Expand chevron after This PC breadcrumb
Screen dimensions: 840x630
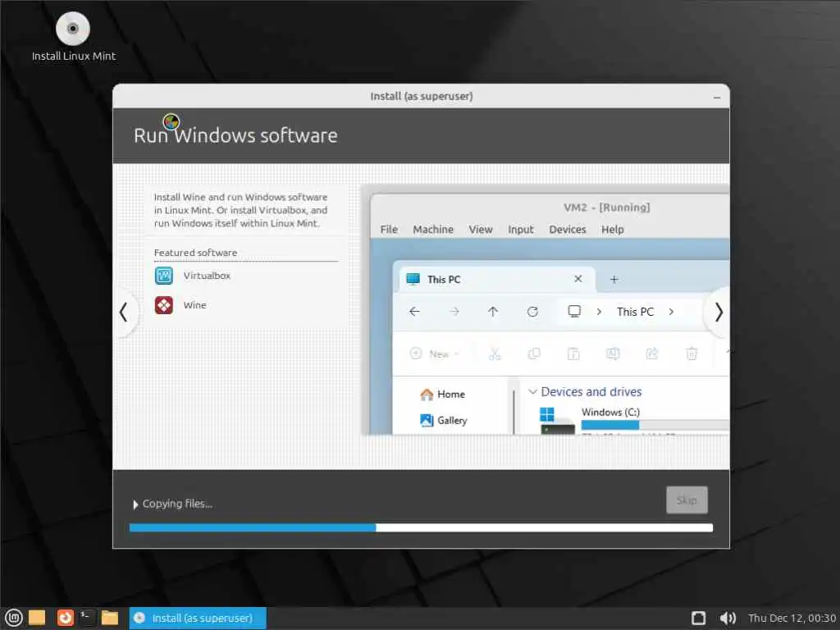[671, 312]
